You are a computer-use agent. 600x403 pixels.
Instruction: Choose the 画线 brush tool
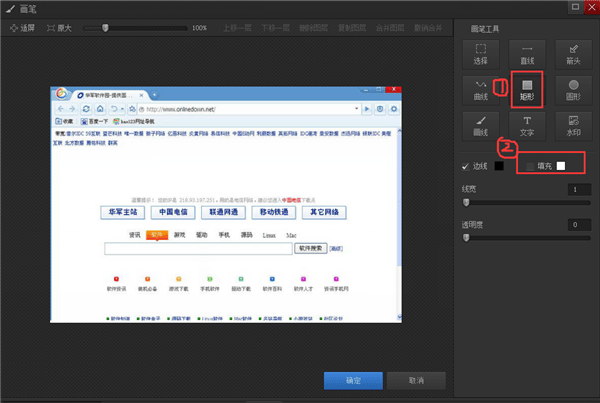coord(480,126)
